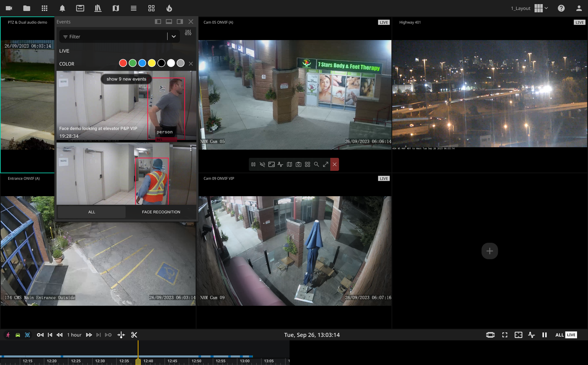The height and width of the screenshot is (365, 588).
Task: Activate digital zoom on Cam 05
Action: point(317,164)
